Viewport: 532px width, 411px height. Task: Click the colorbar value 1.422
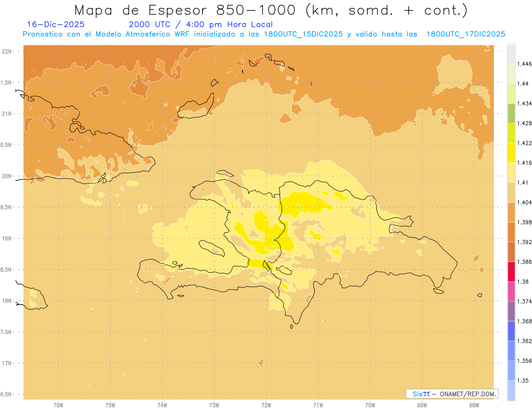[524, 143]
